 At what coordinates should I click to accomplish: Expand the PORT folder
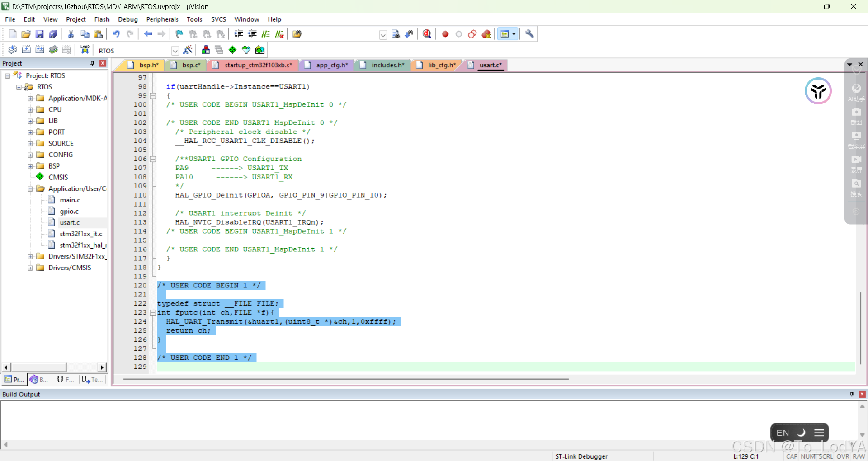30,132
